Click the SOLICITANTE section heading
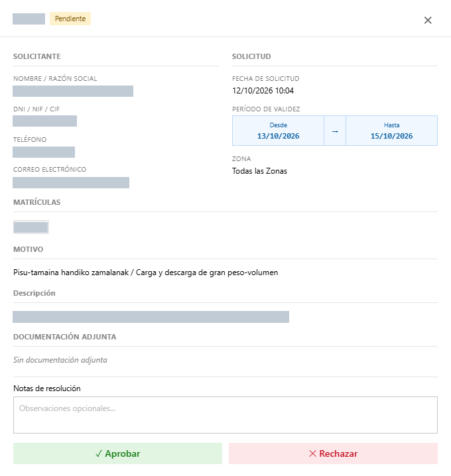Viewport: 451px width, 476px height. click(36, 56)
